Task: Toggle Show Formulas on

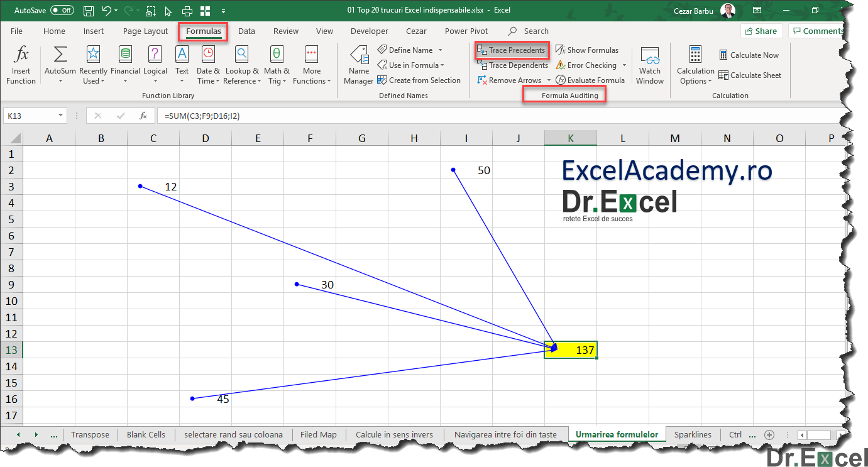Action: [587, 50]
